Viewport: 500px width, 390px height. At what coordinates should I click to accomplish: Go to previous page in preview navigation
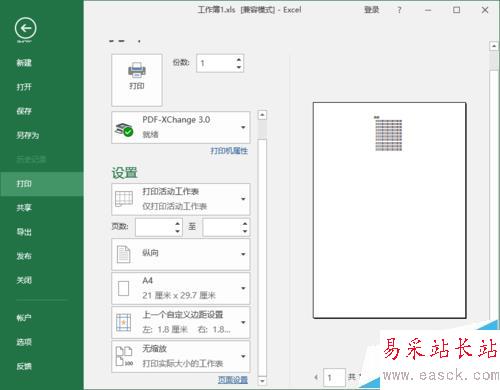[316, 377]
